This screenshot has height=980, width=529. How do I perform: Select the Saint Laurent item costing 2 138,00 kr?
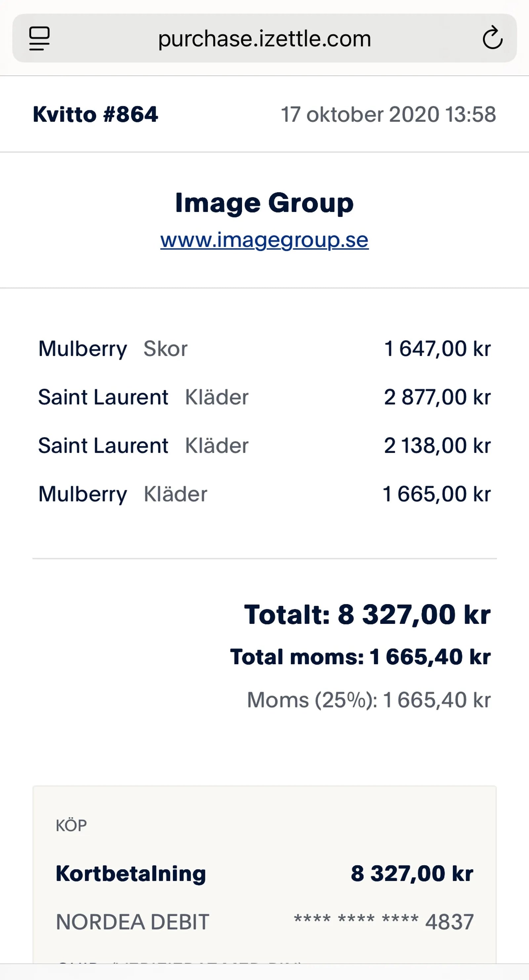click(264, 445)
